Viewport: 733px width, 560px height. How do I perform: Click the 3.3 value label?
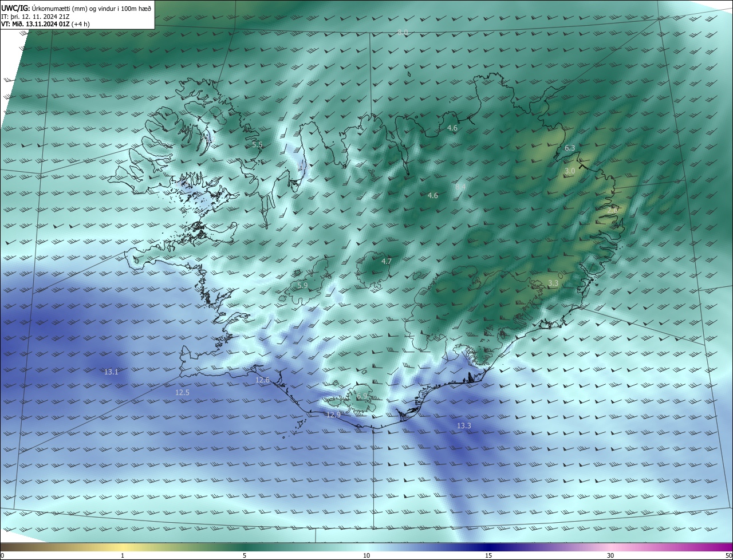(x=553, y=283)
